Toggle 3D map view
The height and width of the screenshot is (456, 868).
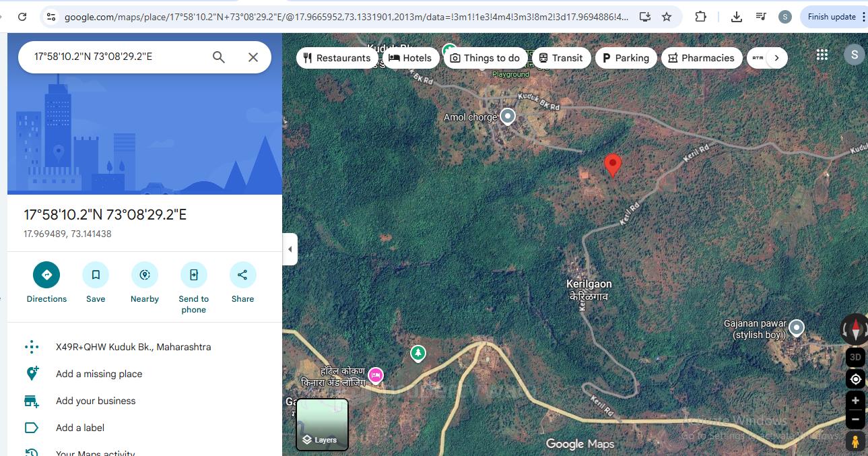[x=855, y=357]
